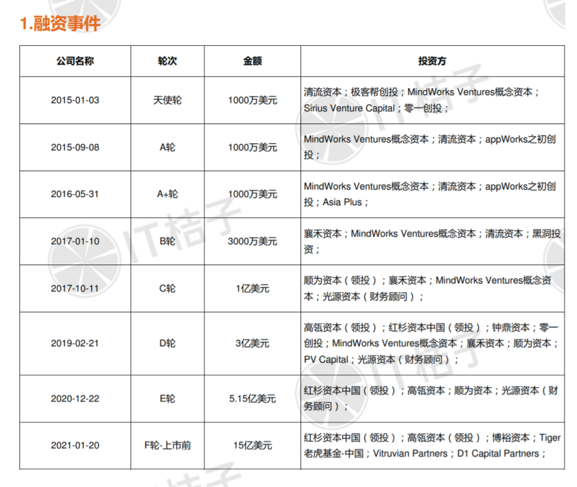This screenshot has width=577, height=487.
Task: Select the A+轮 round cell
Action: tap(167, 194)
